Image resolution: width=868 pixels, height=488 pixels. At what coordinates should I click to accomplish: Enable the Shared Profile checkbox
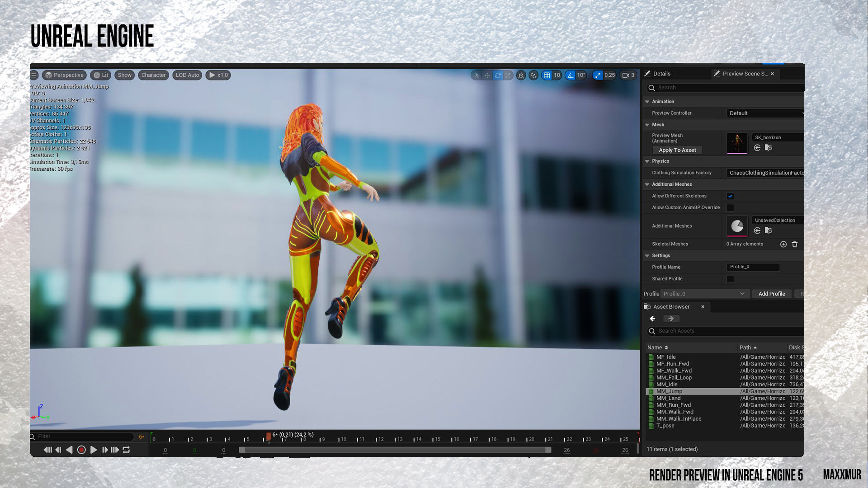click(x=730, y=279)
